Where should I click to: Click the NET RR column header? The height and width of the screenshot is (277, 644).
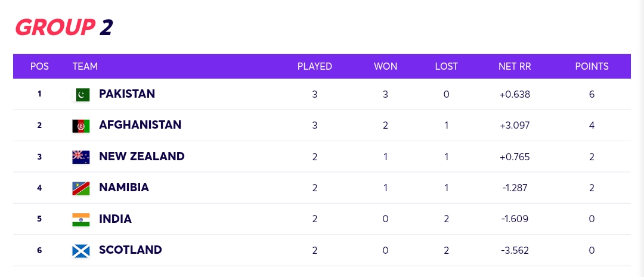[x=515, y=67]
